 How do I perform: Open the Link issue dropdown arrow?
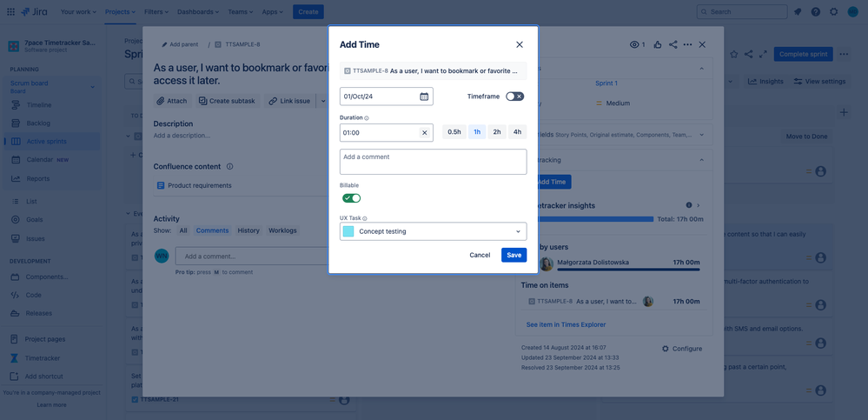pyautogui.click(x=324, y=101)
